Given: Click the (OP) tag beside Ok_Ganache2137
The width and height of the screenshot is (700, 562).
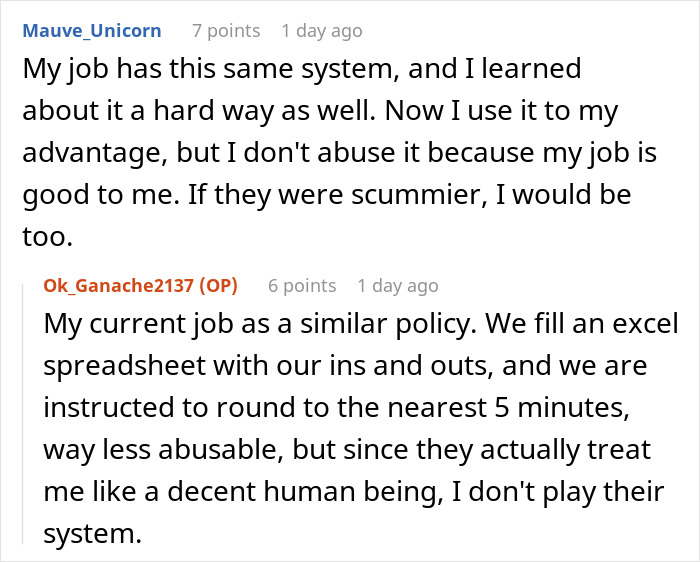Looking at the screenshot, I should click(217, 285).
